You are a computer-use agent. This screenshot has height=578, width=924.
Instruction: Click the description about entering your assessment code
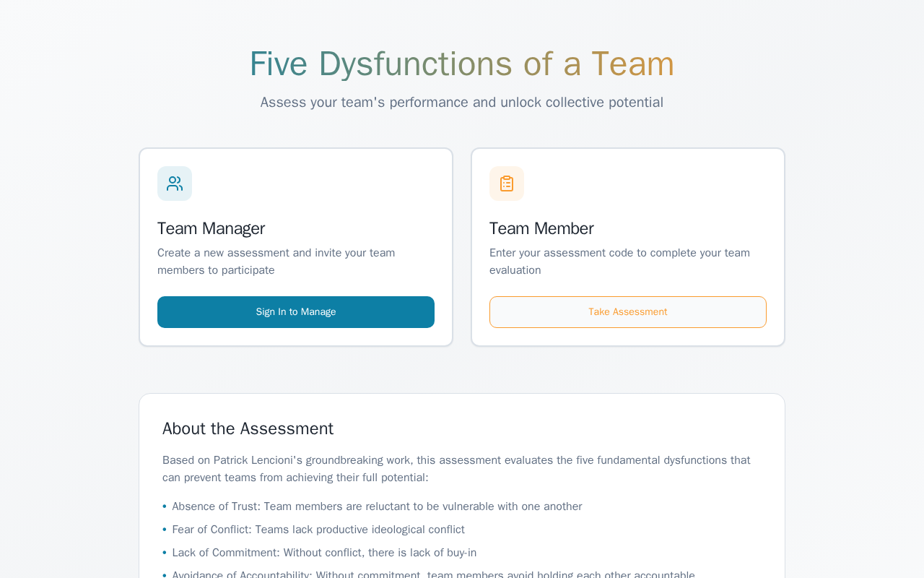pyautogui.click(x=619, y=262)
